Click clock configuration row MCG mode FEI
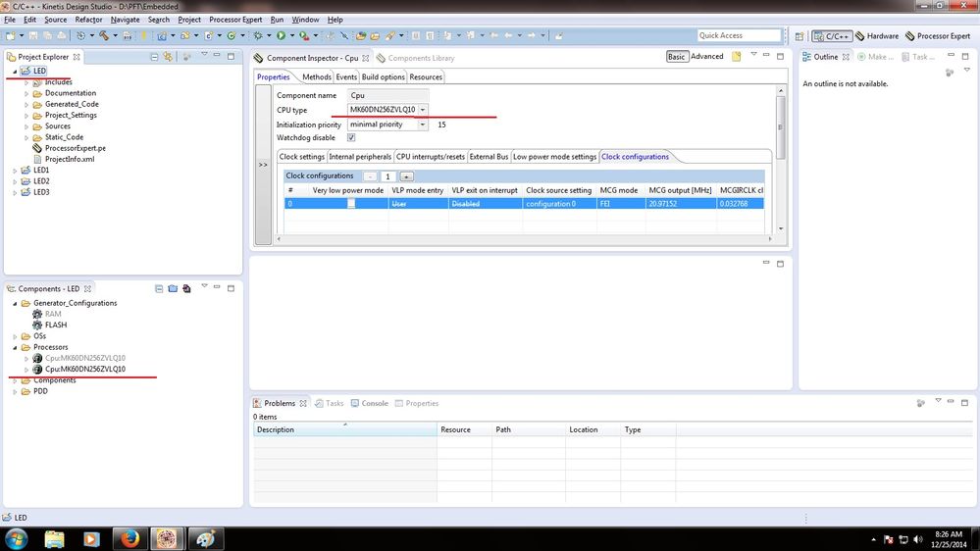 (621, 204)
